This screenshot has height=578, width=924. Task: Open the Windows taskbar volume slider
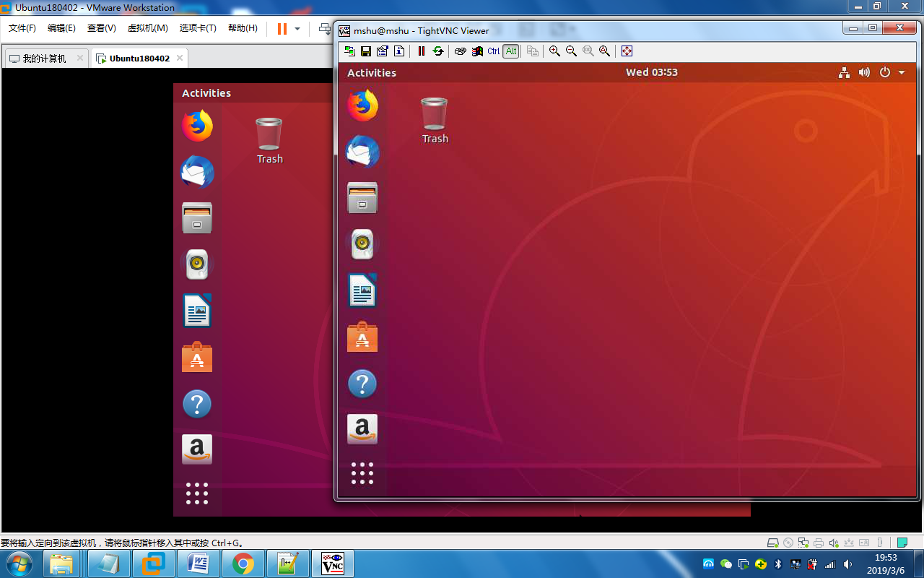[847, 564]
